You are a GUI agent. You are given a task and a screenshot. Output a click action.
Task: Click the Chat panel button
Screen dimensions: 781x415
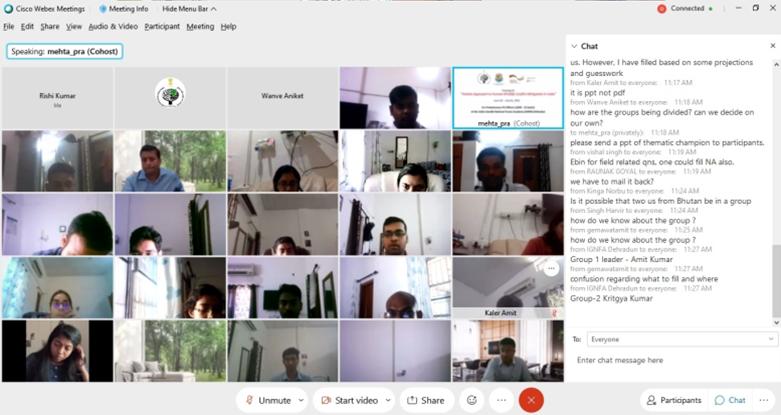pos(730,400)
